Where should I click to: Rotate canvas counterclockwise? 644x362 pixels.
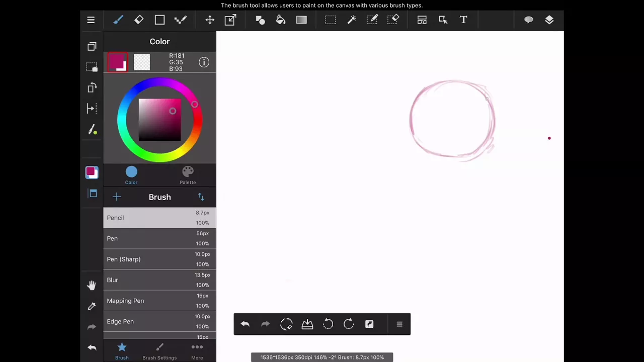[328, 324]
